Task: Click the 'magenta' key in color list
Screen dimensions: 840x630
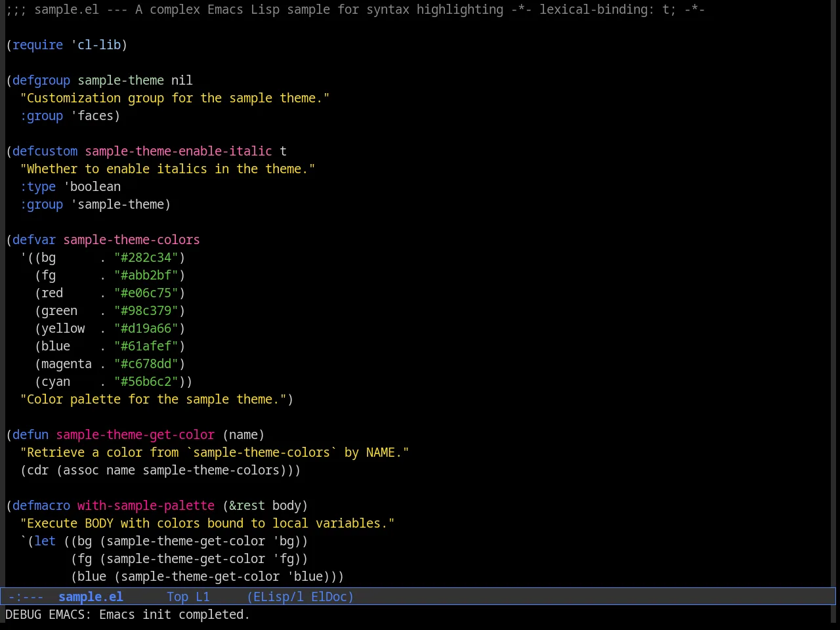Action: [66, 364]
